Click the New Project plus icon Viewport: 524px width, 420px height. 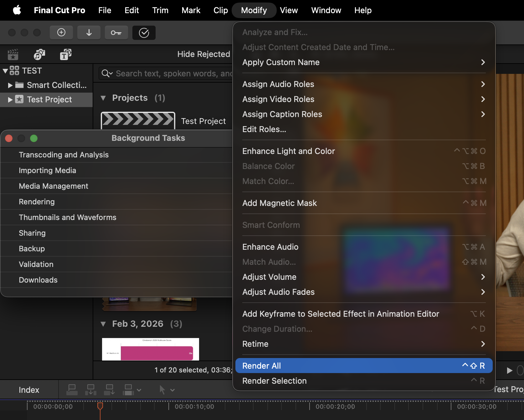coord(61,33)
